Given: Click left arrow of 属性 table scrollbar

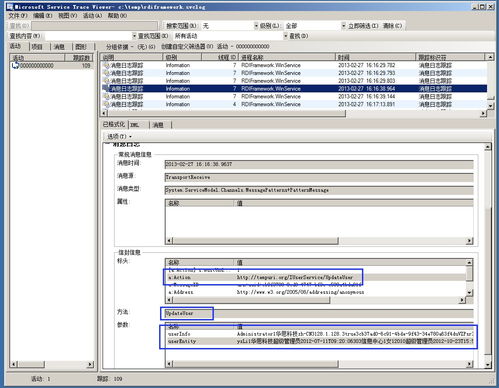Looking at the screenshot, I should pyautogui.click(x=169, y=241).
